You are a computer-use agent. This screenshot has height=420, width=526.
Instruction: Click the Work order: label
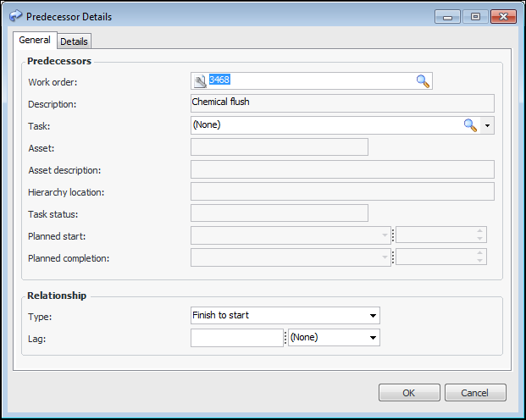[x=53, y=82]
